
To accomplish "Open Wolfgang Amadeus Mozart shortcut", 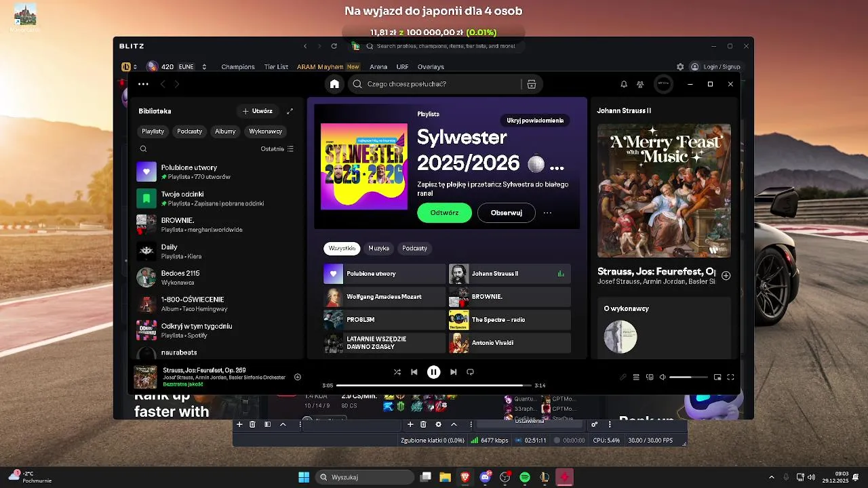I will click(x=384, y=297).
